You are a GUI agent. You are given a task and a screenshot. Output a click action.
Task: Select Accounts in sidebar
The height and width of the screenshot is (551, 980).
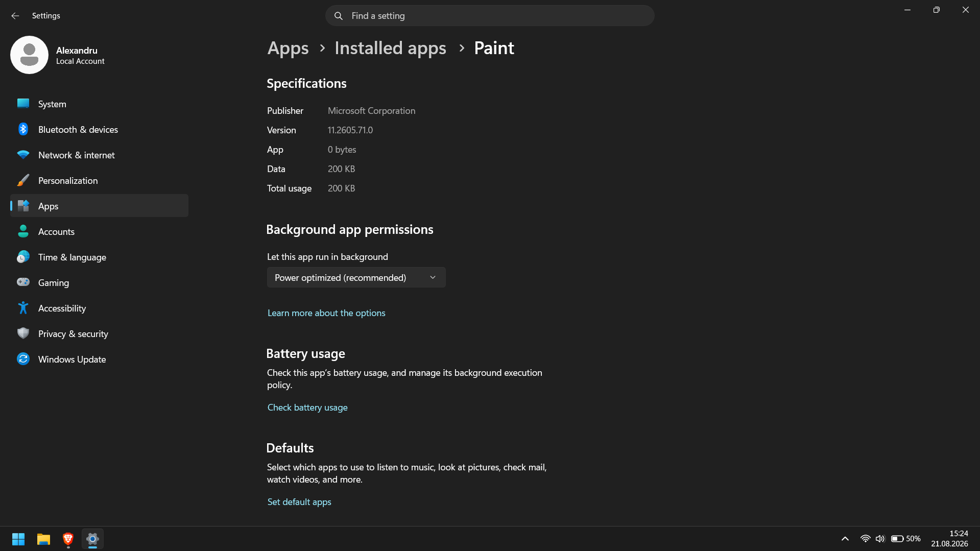point(99,231)
